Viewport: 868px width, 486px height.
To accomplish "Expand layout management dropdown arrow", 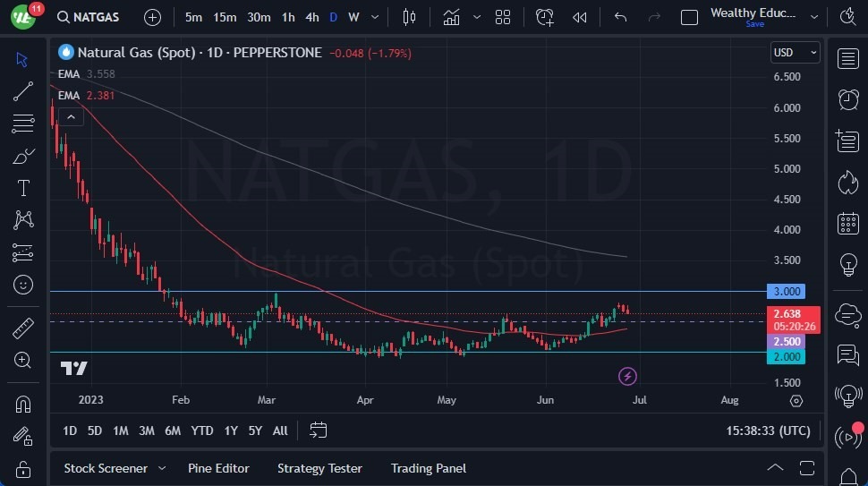I will point(814,17).
